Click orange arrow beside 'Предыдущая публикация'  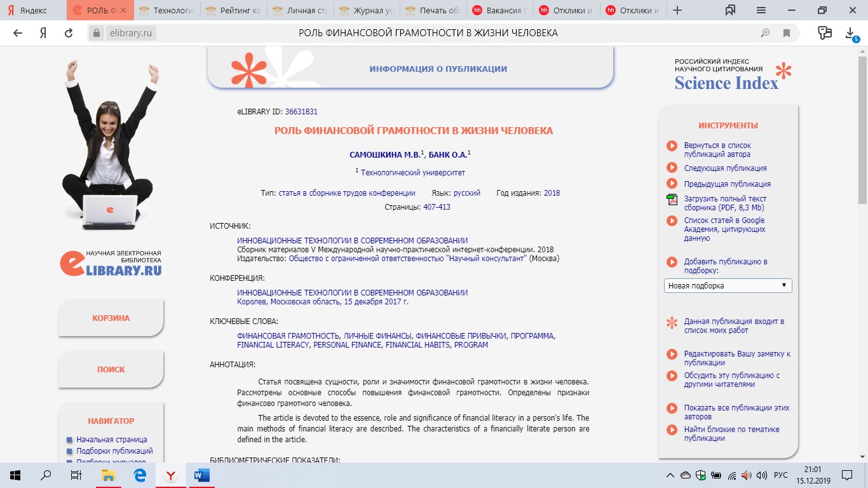pyautogui.click(x=672, y=183)
